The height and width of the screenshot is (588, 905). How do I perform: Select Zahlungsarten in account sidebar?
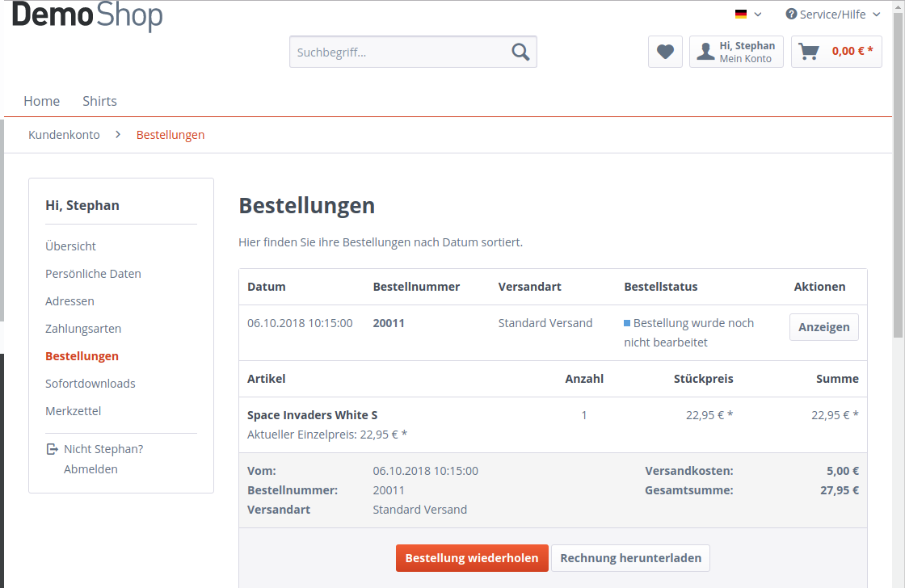pyautogui.click(x=83, y=329)
